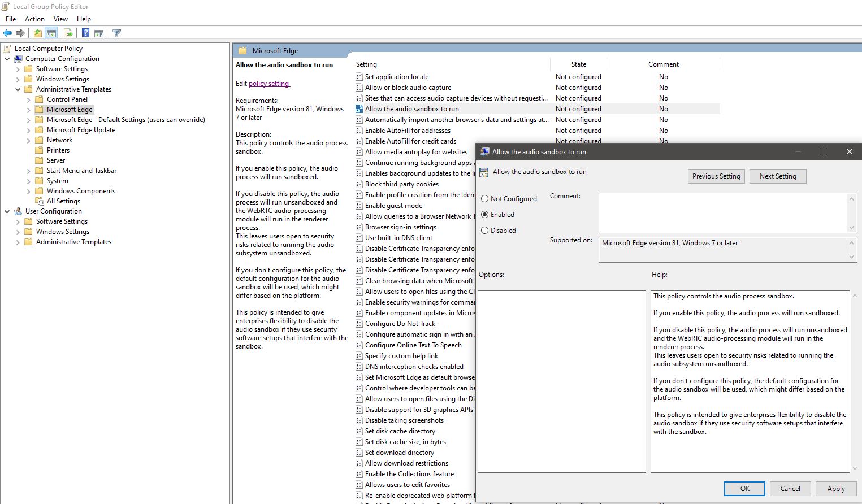Open the Filter icon on the toolbar

click(x=116, y=33)
